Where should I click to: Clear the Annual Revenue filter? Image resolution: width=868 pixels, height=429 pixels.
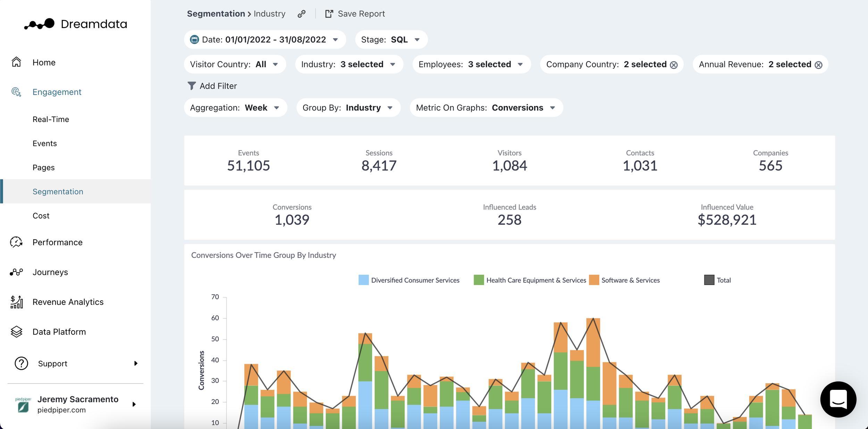[819, 65]
